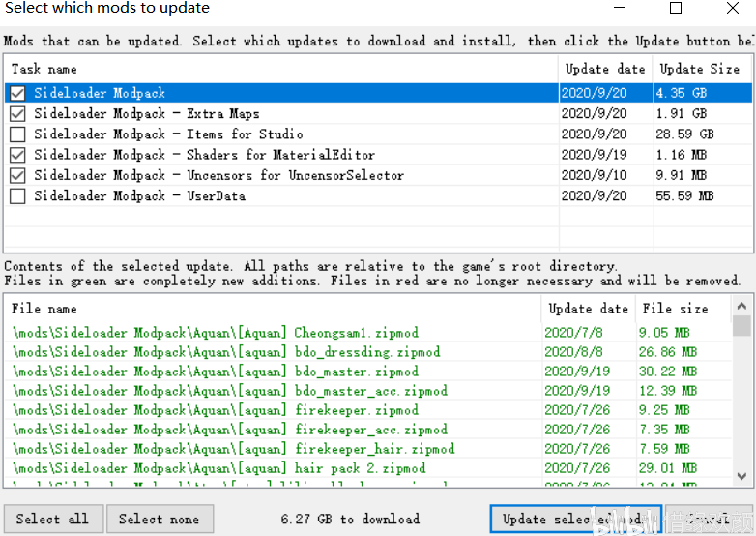Enable the Items for Studio checkbox

(x=17, y=134)
